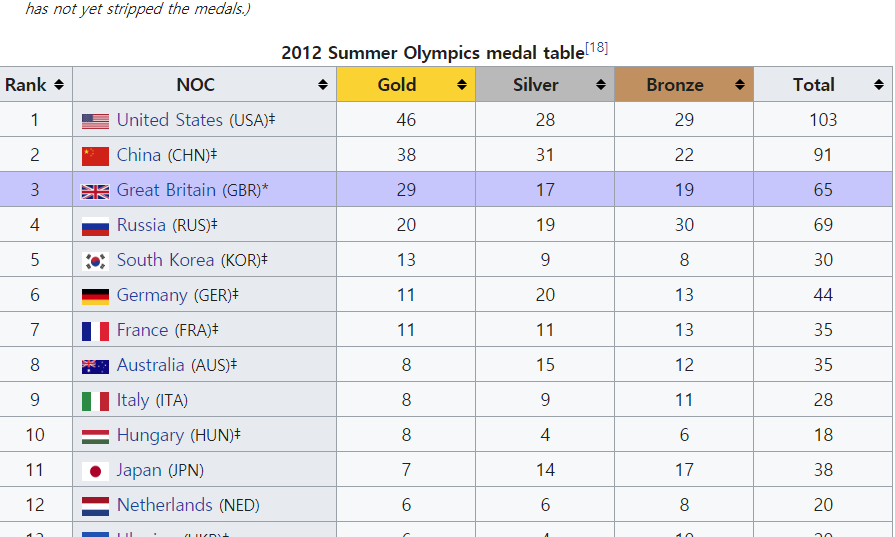Click the Italy flag icon
Image resolution: width=895 pixels, height=537 pixels.
95,401
